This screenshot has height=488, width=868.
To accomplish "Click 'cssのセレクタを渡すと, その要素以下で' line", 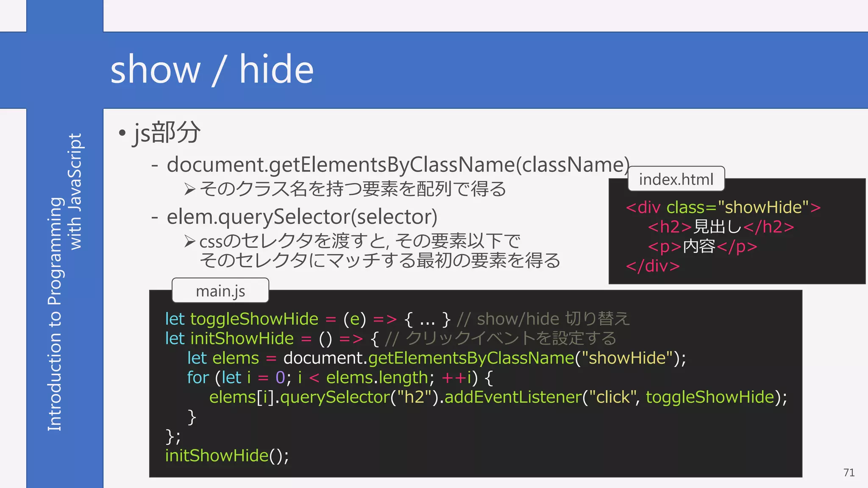I will pyautogui.click(x=359, y=241).
